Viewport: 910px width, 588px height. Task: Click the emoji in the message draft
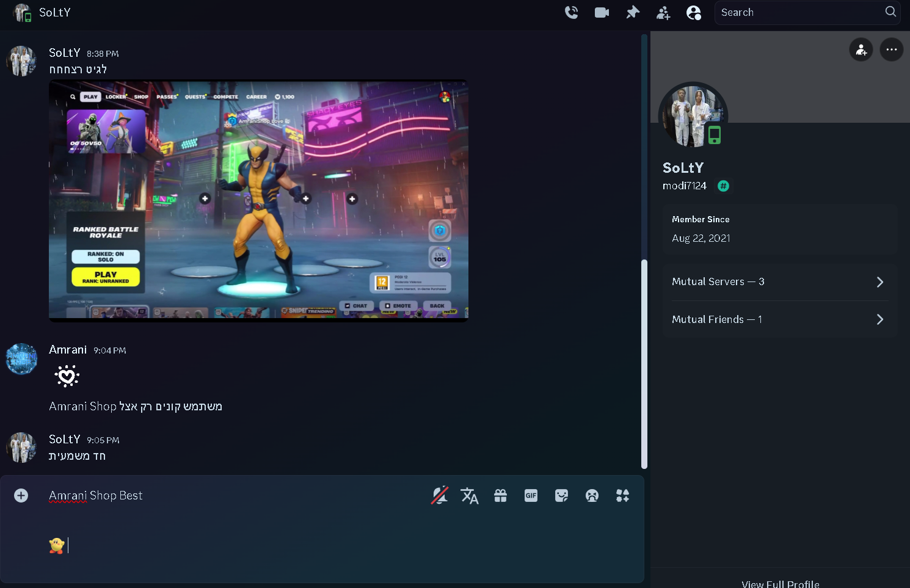pyautogui.click(x=57, y=545)
